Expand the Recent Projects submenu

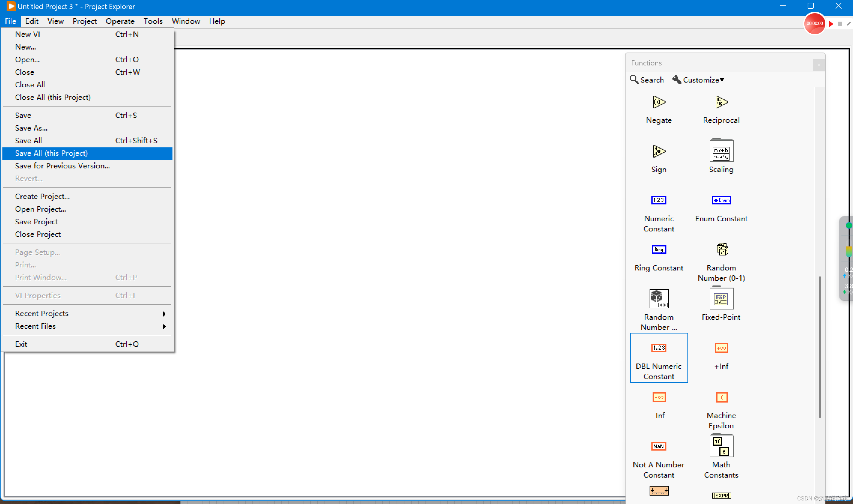coord(87,313)
